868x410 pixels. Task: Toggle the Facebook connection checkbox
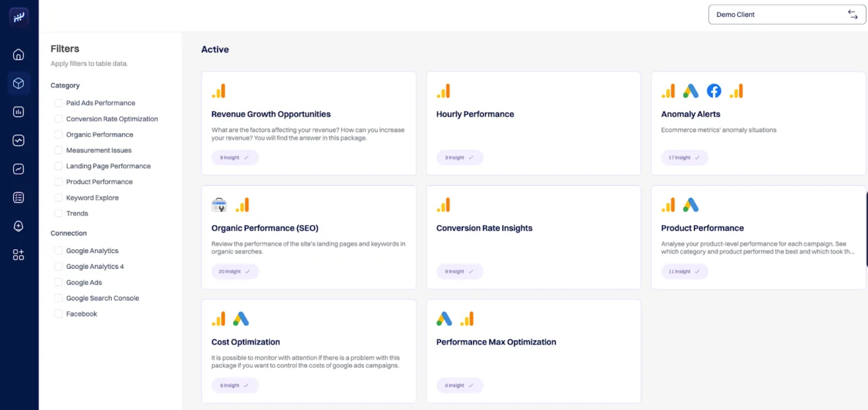(59, 314)
